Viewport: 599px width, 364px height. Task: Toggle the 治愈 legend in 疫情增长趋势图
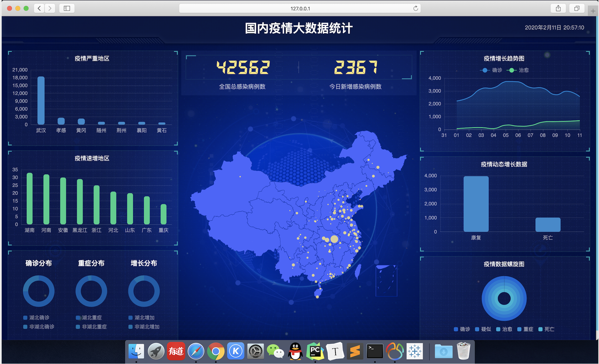[518, 70]
